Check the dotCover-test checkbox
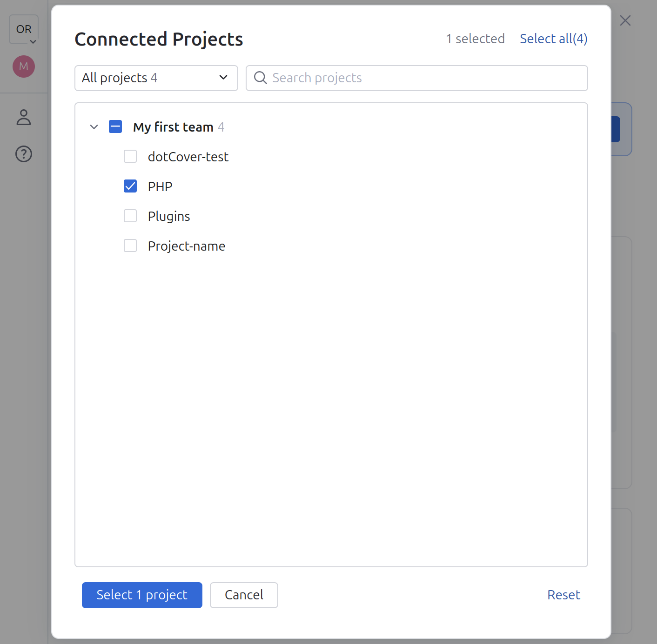Screen dimensions: 657x644 click(130, 156)
